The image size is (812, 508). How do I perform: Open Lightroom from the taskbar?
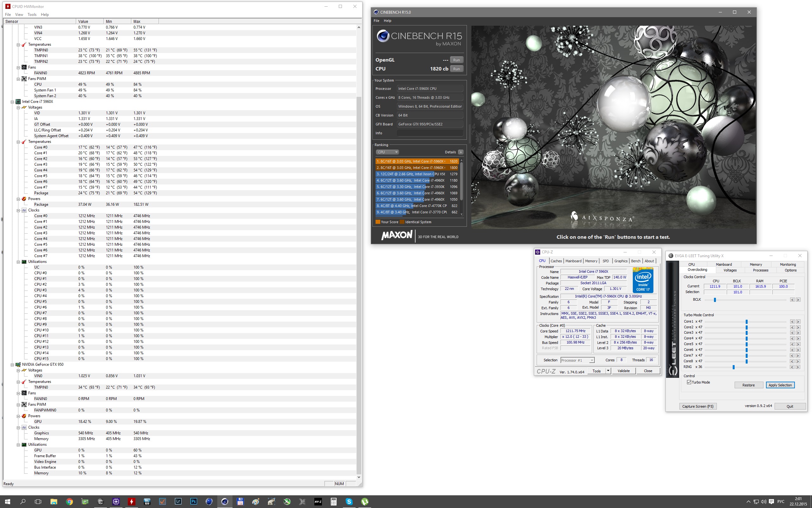(x=178, y=502)
